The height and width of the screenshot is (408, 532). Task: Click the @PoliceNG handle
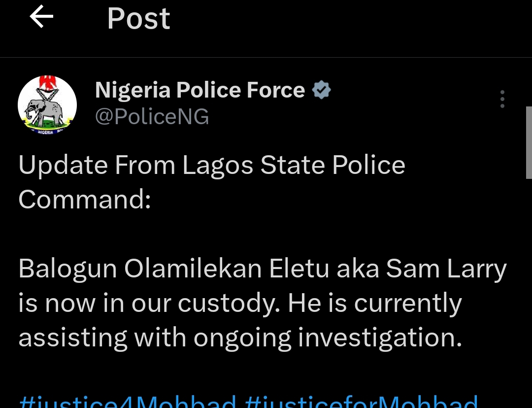click(152, 117)
